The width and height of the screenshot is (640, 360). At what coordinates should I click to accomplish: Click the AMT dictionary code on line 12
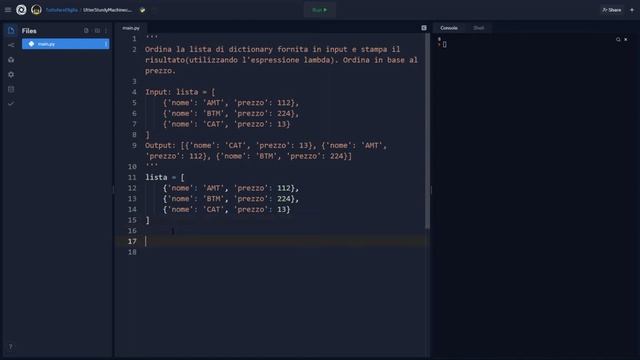coord(231,188)
